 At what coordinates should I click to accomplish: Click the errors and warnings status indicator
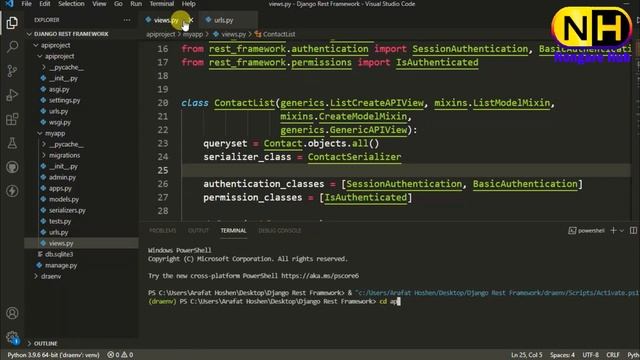point(120,355)
